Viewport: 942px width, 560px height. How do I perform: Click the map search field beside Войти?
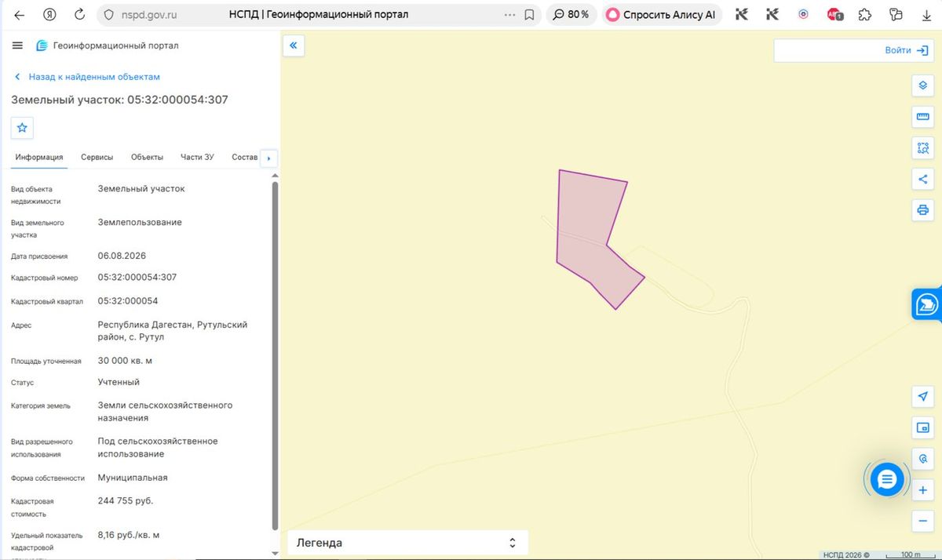(x=828, y=50)
